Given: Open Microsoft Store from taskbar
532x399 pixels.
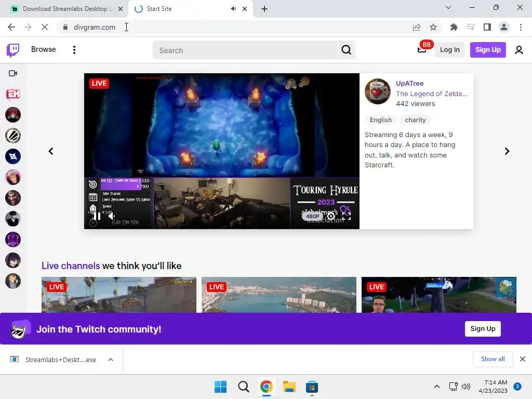Looking at the screenshot, I should [x=312, y=387].
